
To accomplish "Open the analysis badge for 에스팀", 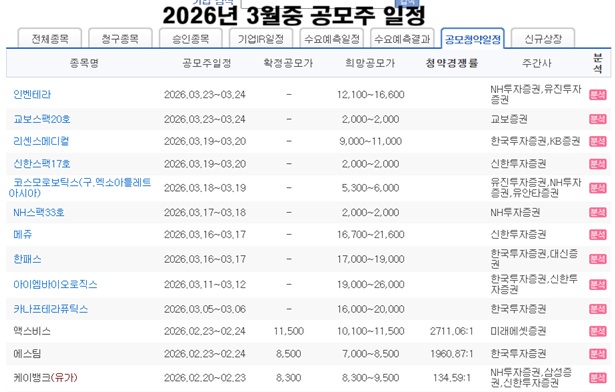I will (x=597, y=354).
